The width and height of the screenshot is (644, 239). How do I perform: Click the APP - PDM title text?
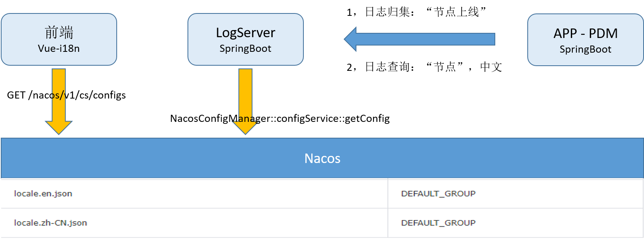[x=585, y=33]
